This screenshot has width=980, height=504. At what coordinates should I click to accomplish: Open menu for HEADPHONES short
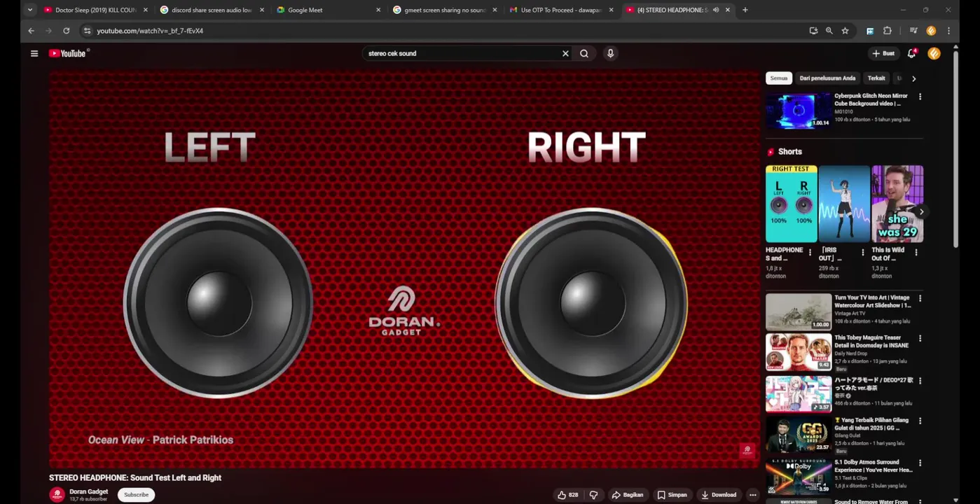coord(810,253)
